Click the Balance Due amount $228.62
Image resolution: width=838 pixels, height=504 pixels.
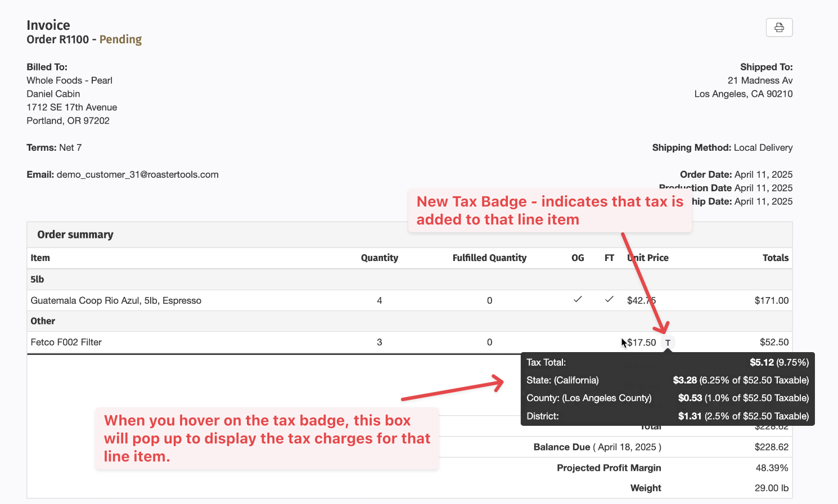click(772, 447)
